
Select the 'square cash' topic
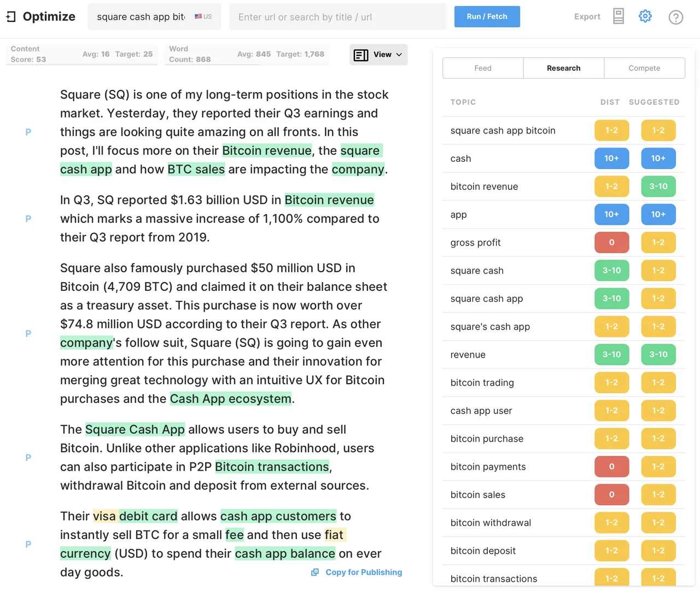[x=564, y=271]
